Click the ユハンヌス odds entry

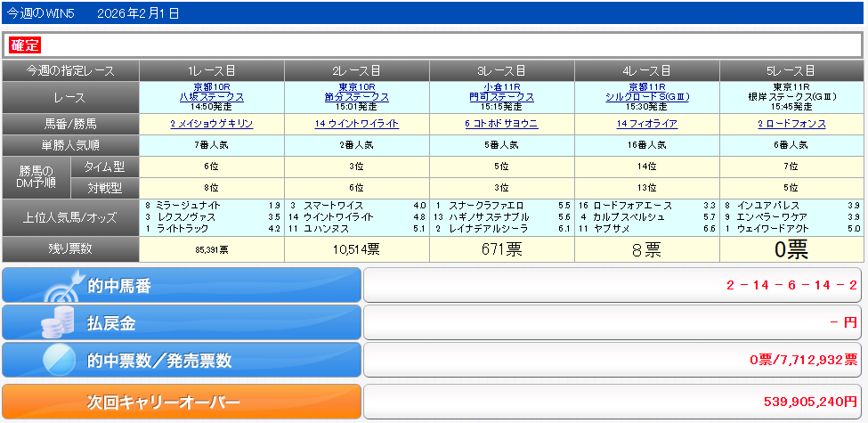tap(356, 229)
